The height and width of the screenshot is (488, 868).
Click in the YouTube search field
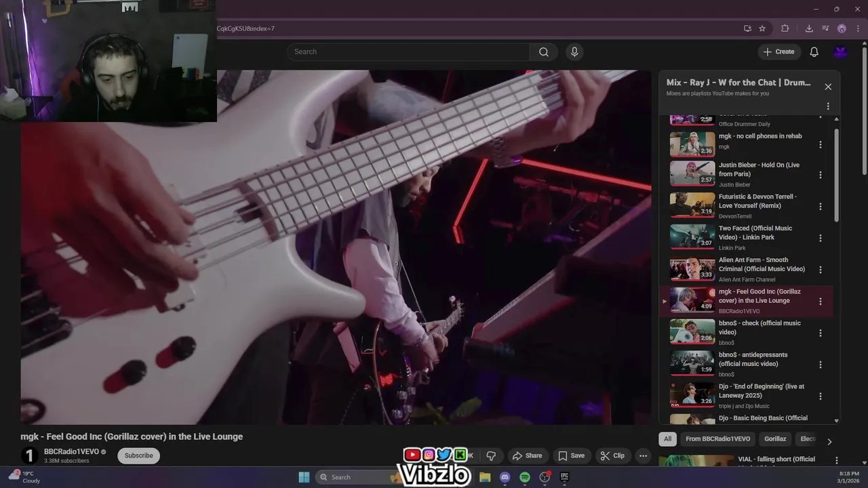408,52
